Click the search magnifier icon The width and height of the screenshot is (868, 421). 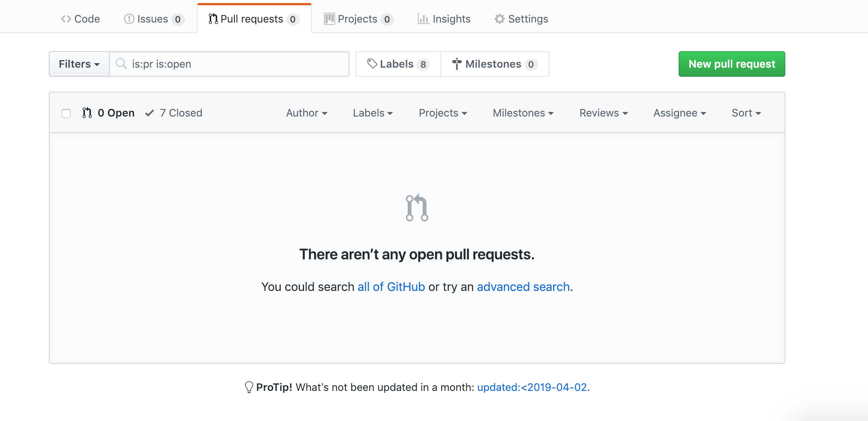(x=121, y=64)
